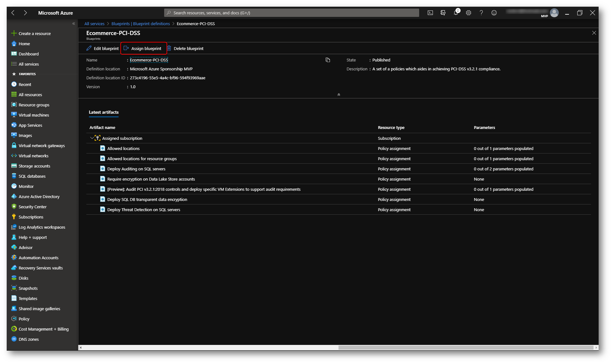612x364 pixels.
Task: Follow the Blueprints | Blueprint definitions breadcrumb
Action: pos(140,24)
